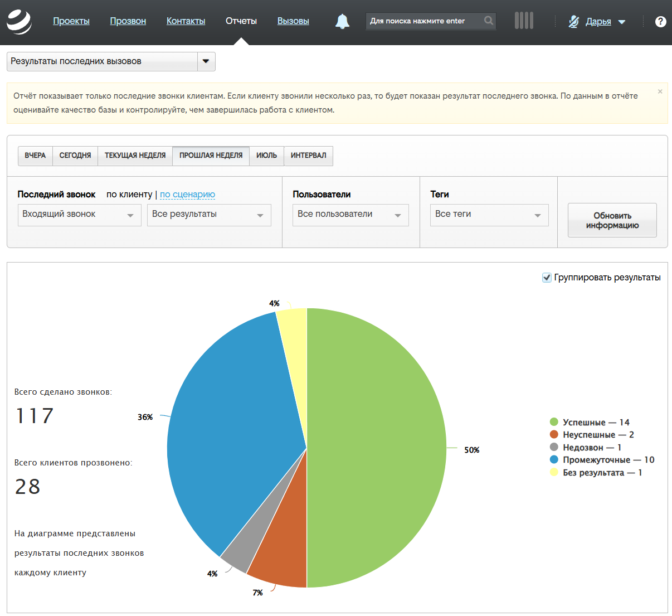This screenshot has height=616, width=672.
Task: Click the search magnifier icon
Action: click(488, 21)
